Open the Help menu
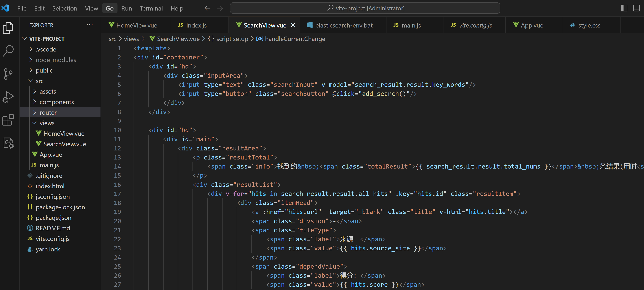 coord(177,8)
